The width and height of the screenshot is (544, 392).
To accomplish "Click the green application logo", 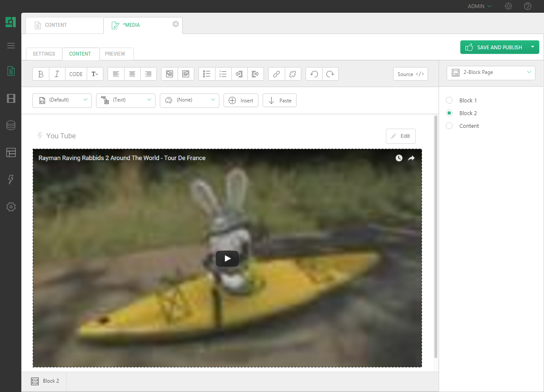I will (11, 22).
